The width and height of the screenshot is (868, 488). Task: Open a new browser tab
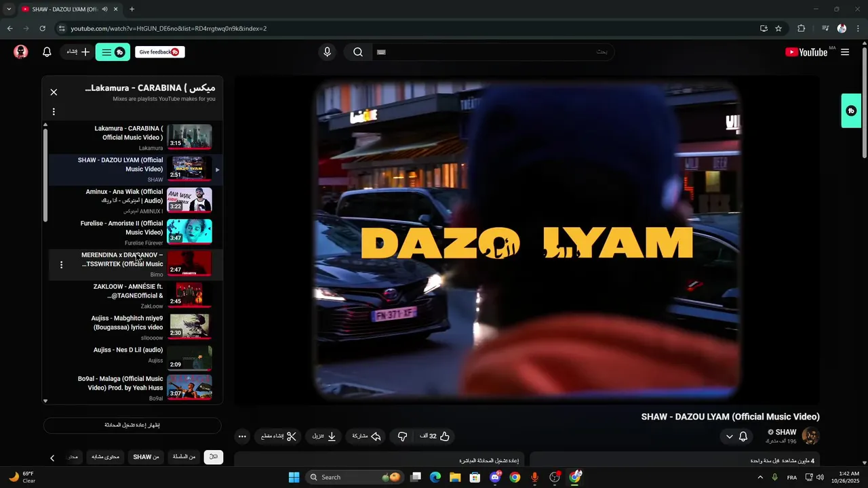(x=132, y=9)
